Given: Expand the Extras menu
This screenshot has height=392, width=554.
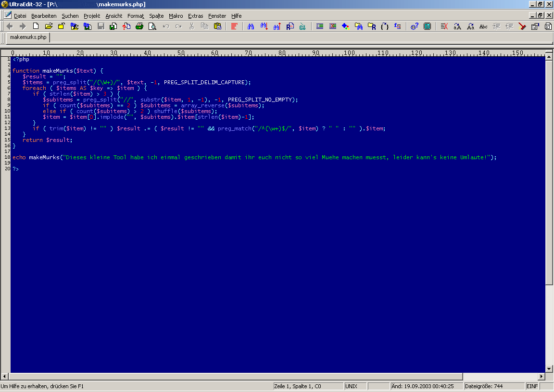Looking at the screenshot, I should (x=195, y=16).
